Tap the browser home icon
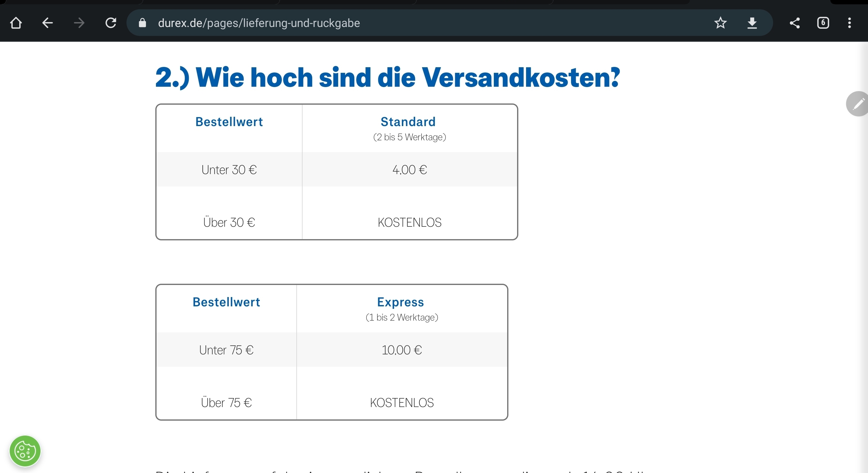The width and height of the screenshot is (868, 473). [16, 23]
